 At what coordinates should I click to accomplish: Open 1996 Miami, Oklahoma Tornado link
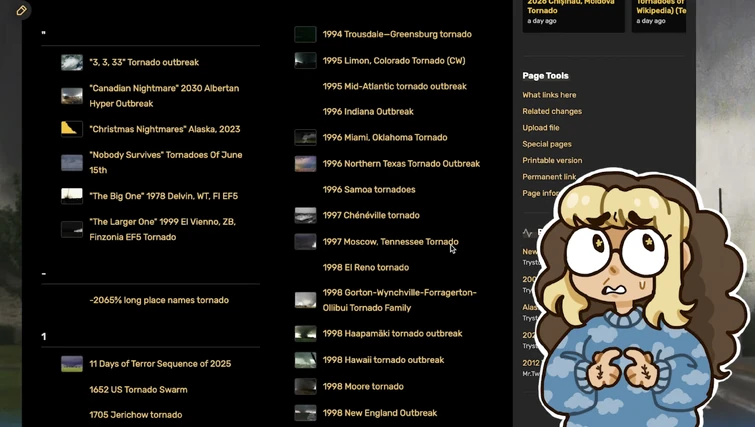tap(385, 137)
